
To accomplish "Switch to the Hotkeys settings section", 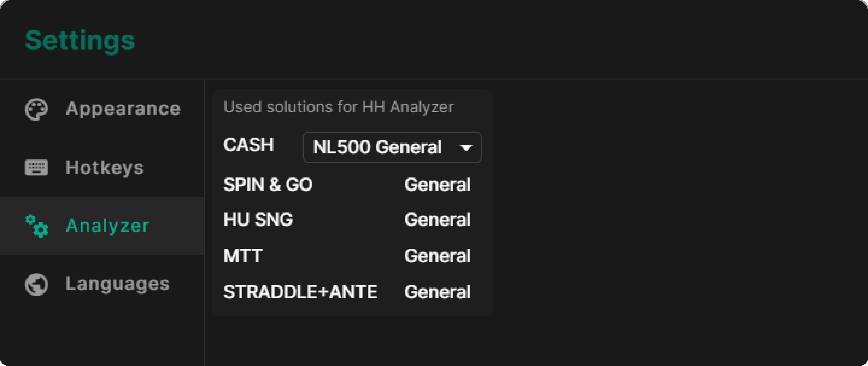I will click(102, 167).
